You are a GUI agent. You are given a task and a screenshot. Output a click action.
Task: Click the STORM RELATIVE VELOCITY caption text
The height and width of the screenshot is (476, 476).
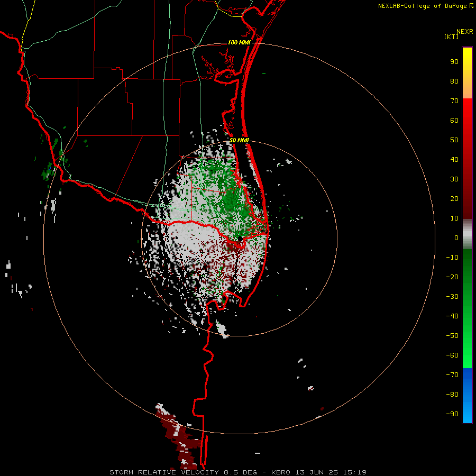(x=164, y=472)
